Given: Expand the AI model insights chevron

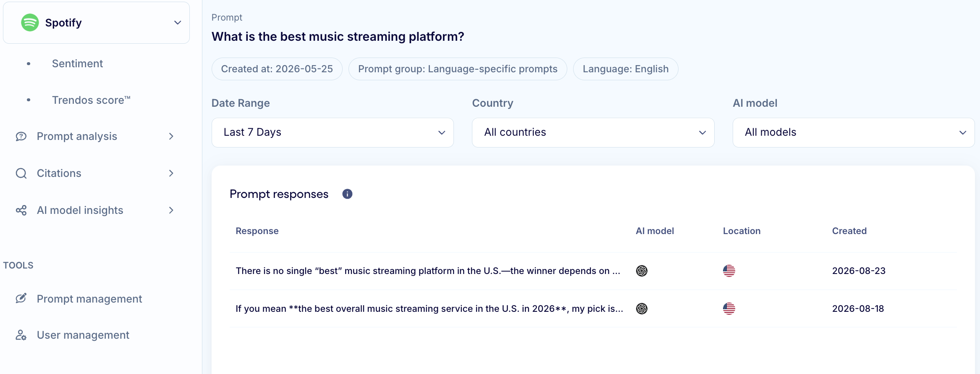Looking at the screenshot, I should [x=171, y=210].
